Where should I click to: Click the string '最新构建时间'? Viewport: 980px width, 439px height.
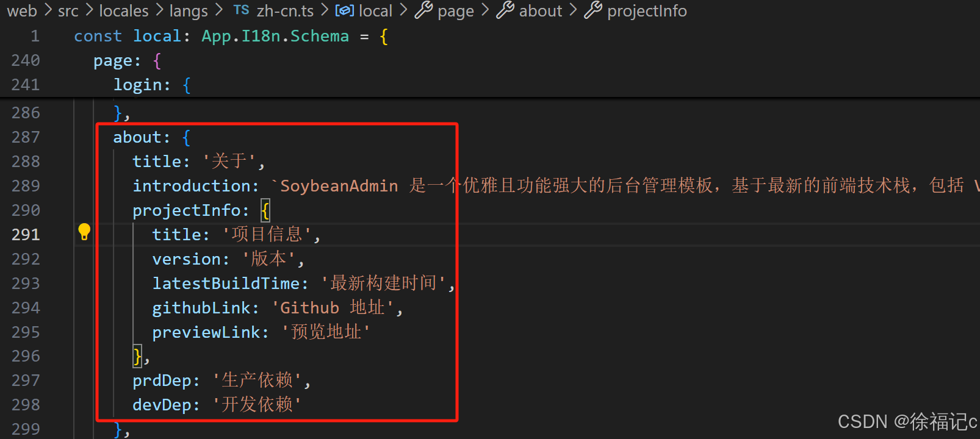(x=383, y=283)
